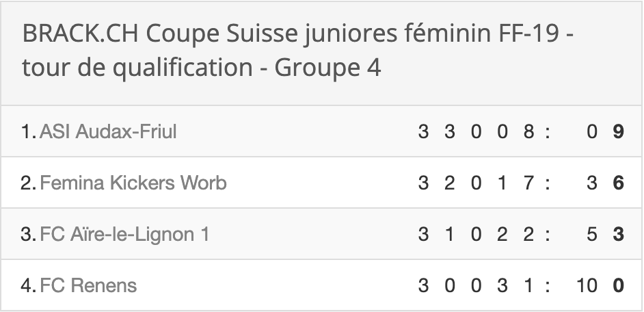The image size is (644, 312).
Task: Click the 5 goals conceded by Aïre-le-Lignon
Action: coord(592,234)
